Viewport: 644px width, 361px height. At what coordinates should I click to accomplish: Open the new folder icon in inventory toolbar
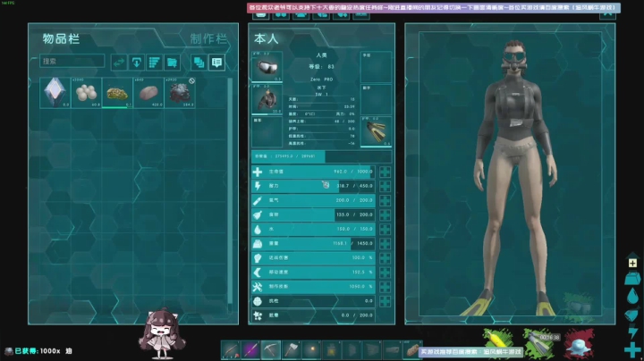[x=172, y=63]
